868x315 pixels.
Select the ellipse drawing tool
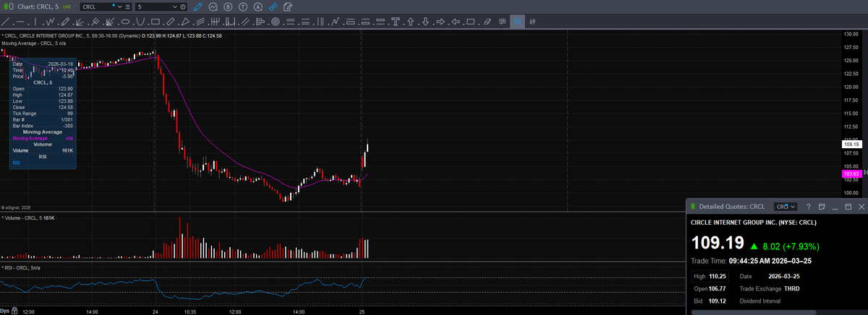(125, 22)
